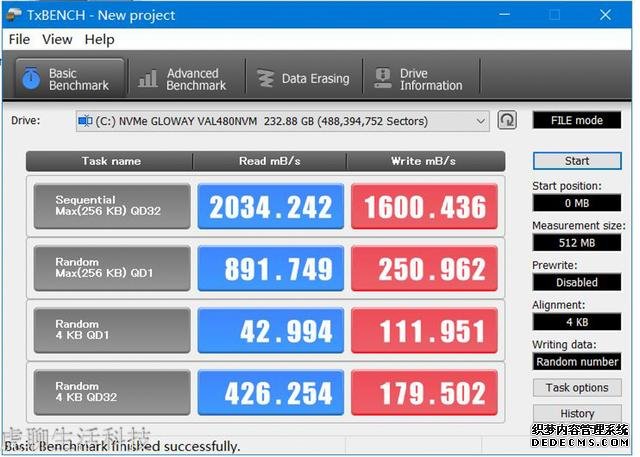640x457 pixels.
Task: Open the View menu
Action: pos(57,40)
